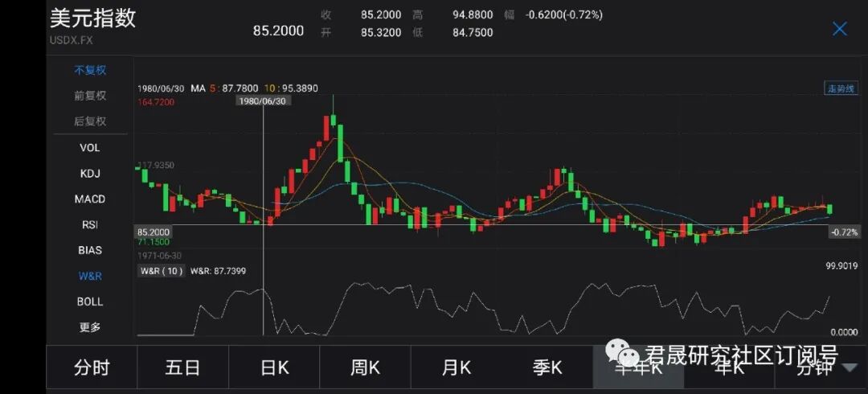Click the crosshair price tag 85.2000
The height and width of the screenshot is (394, 868).
pos(154,232)
